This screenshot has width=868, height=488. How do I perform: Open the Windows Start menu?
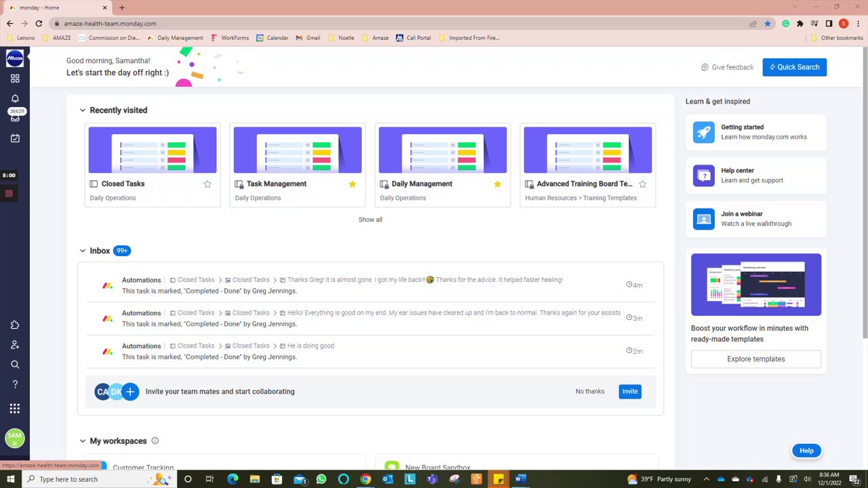11,479
